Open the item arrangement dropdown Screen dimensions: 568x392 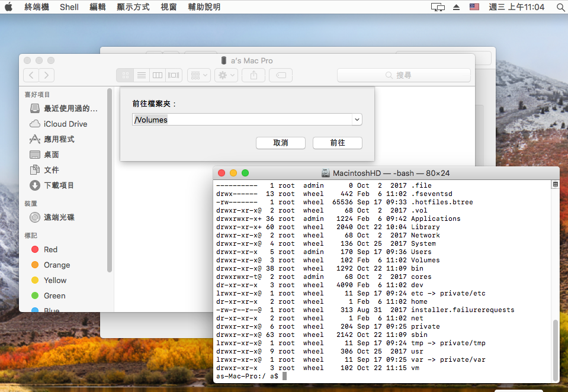pos(198,75)
